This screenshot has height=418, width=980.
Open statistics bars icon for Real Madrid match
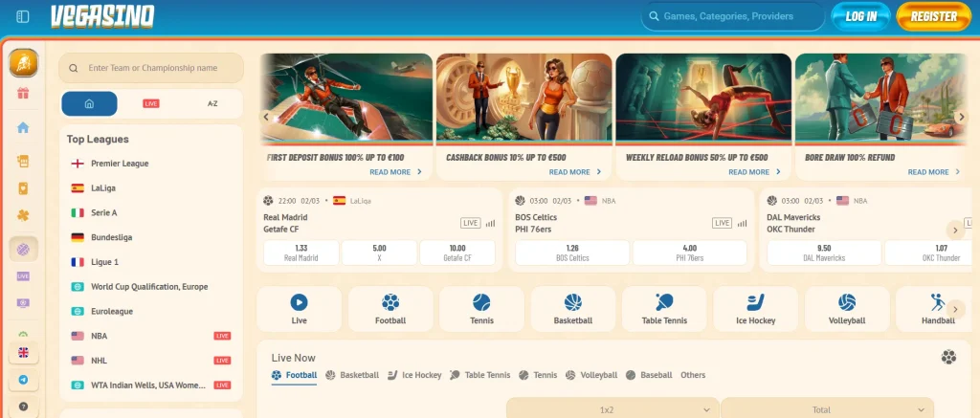coord(490,223)
